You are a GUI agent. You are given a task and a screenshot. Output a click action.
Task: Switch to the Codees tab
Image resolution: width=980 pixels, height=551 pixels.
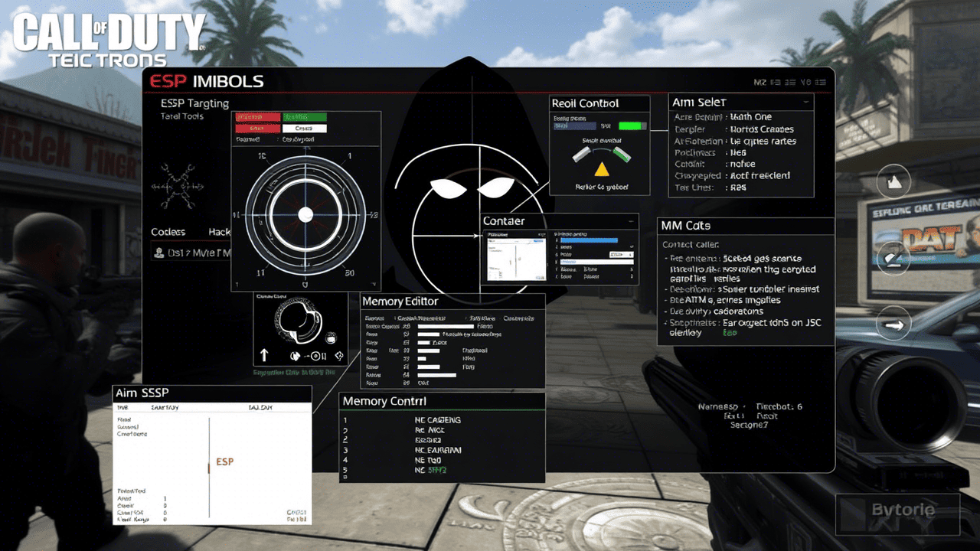[x=168, y=232]
